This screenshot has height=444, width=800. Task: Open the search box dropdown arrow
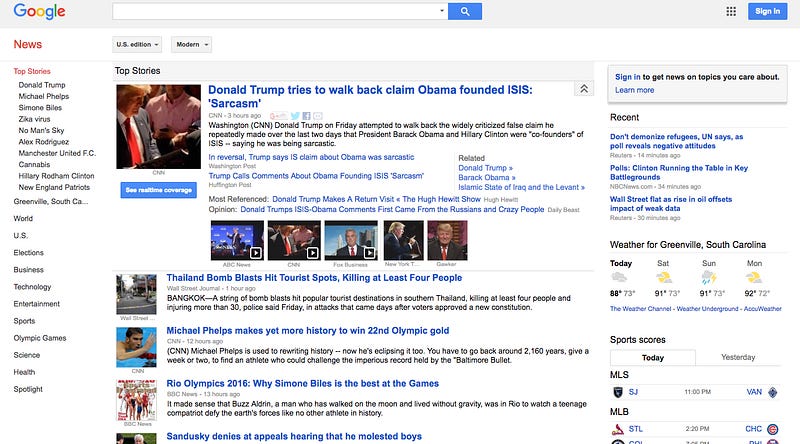tap(442, 11)
